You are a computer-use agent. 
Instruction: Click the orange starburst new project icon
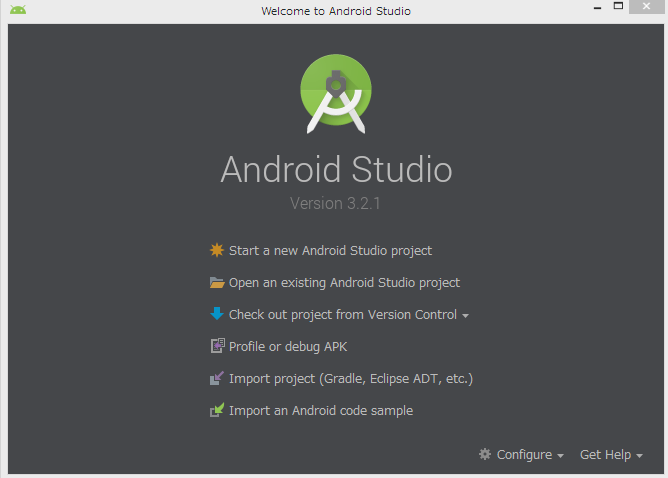click(x=217, y=250)
